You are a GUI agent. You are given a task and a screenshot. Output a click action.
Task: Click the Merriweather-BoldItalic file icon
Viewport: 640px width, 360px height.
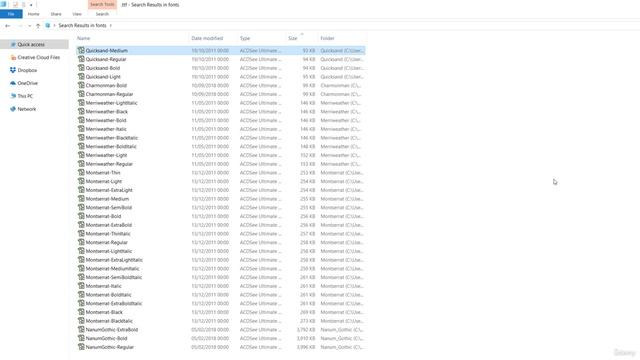pyautogui.click(x=81, y=146)
